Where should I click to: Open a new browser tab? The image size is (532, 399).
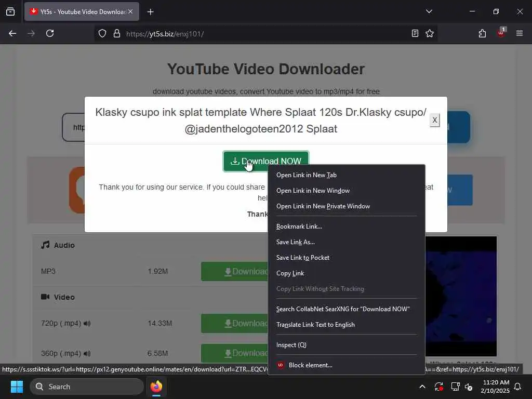pos(150,12)
